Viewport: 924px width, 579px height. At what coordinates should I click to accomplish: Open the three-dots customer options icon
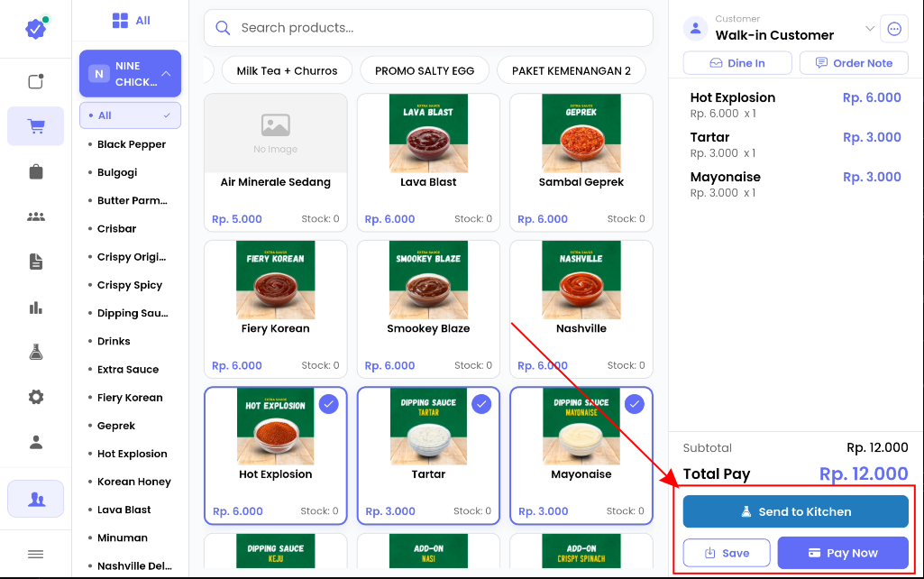pyautogui.click(x=894, y=28)
